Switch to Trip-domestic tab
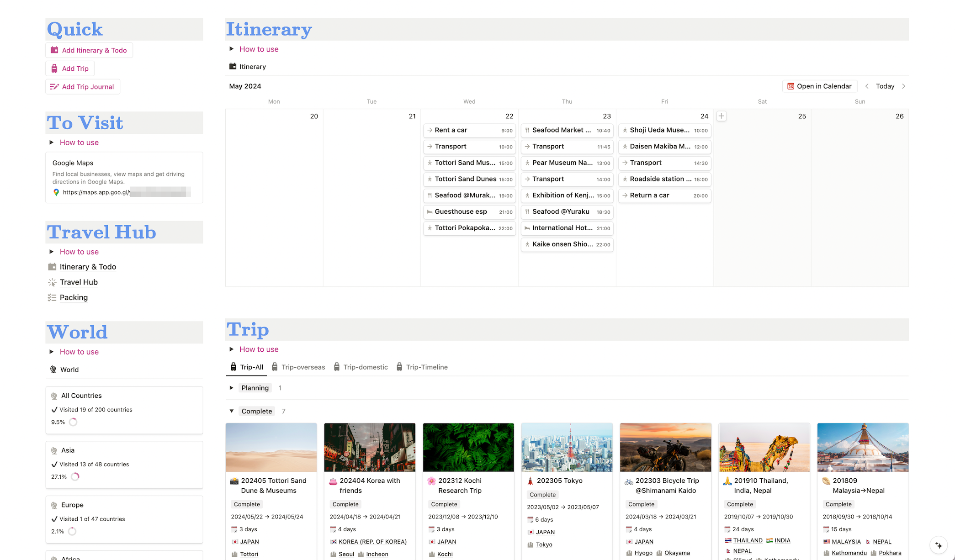The width and height of the screenshot is (955, 560). (361, 367)
